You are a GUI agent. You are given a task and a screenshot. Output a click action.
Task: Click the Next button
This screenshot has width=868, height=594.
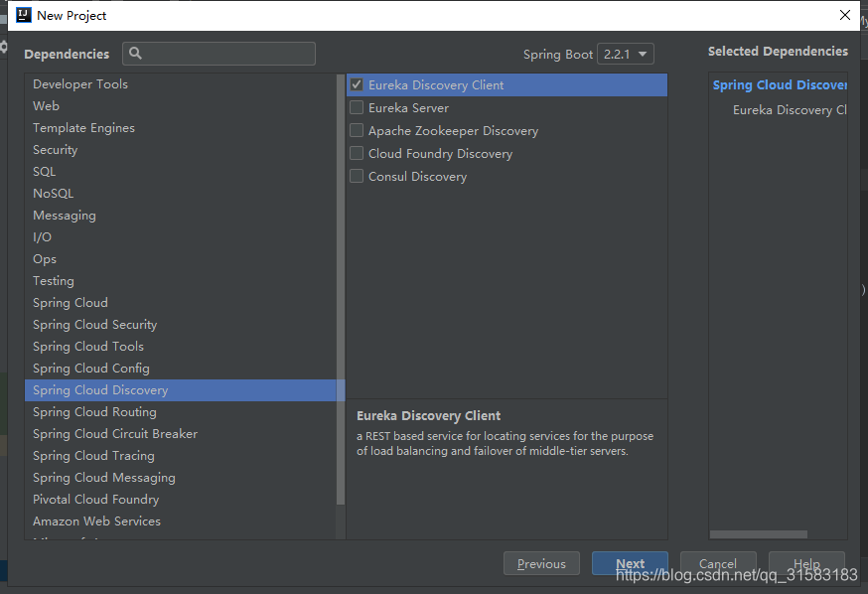click(x=630, y=563)
